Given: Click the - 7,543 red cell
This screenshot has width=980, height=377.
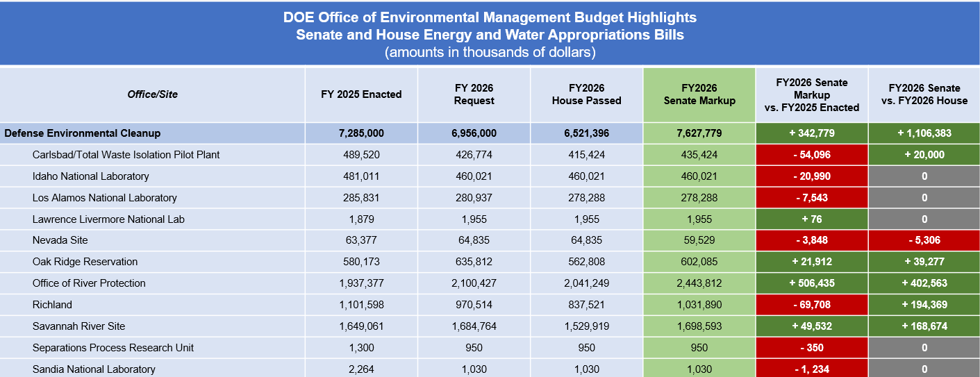Looking at the screenshot, I should click(x=812, y=198).
